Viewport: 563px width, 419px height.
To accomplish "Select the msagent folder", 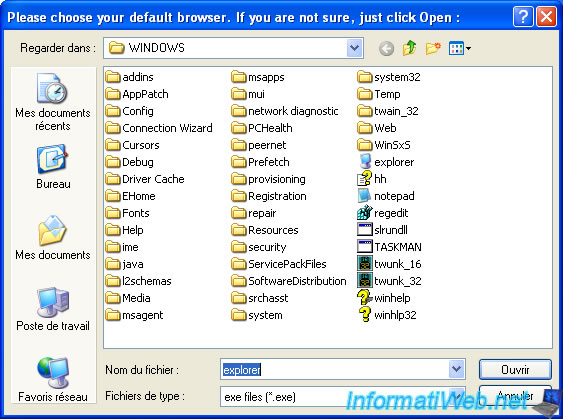I will 134,315.
